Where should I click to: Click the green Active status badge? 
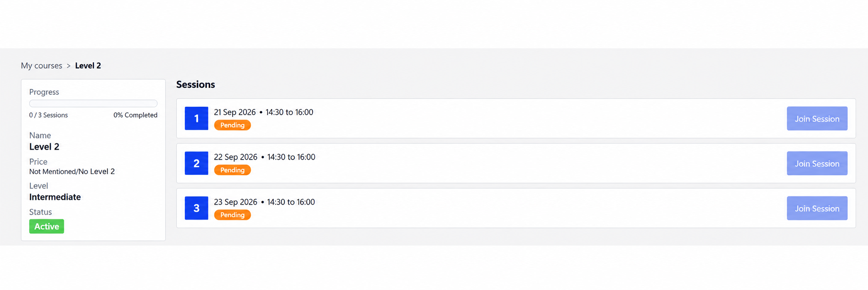(46, 226)
